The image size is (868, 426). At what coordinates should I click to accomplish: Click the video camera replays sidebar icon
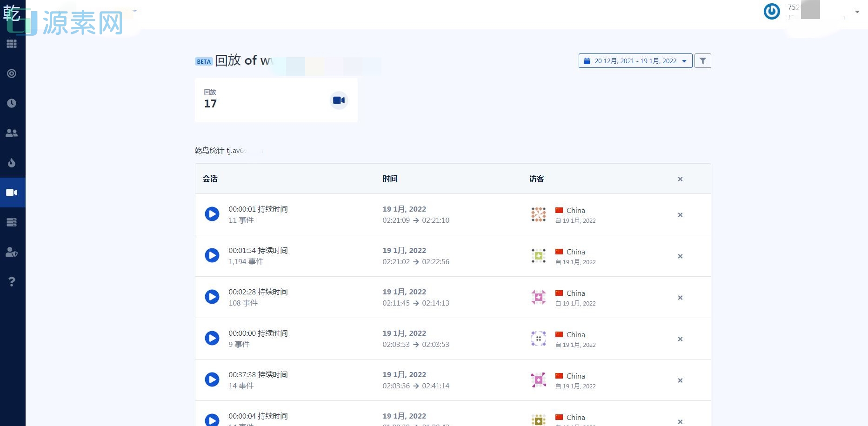pos(12,193)
